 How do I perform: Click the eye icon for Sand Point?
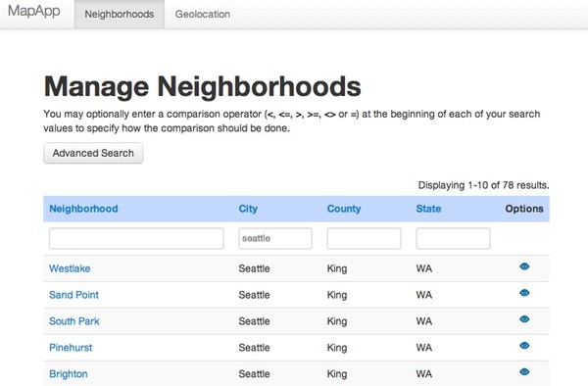[524, 293]
